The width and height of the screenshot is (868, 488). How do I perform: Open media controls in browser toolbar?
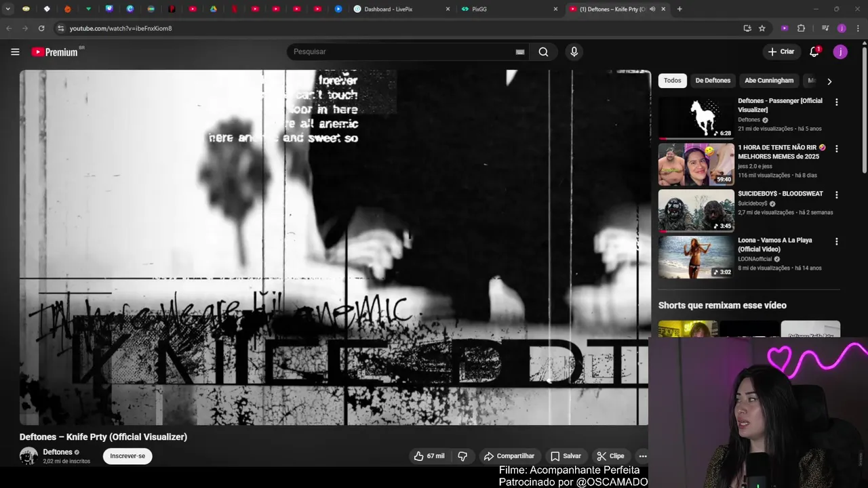(825, 28)
